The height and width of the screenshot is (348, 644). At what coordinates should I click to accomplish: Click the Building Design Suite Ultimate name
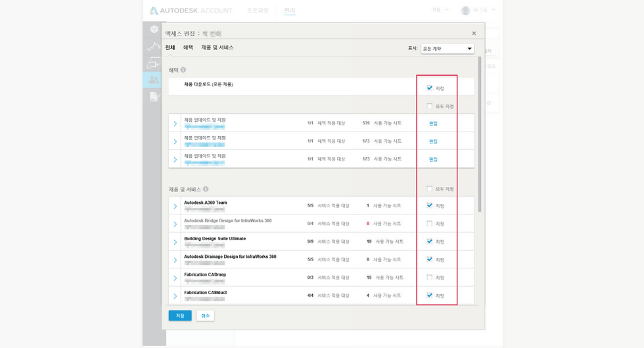pos(215,239)
